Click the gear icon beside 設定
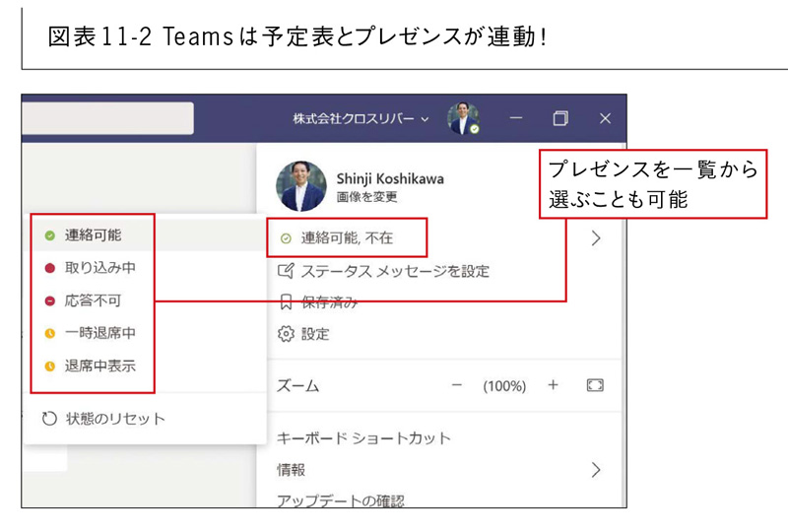788x532 pixels. [x=286, y=334]
